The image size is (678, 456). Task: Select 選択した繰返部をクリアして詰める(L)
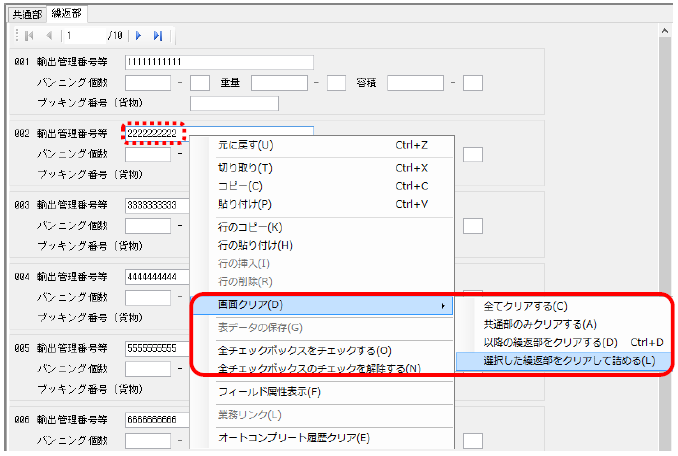[563, 361]
